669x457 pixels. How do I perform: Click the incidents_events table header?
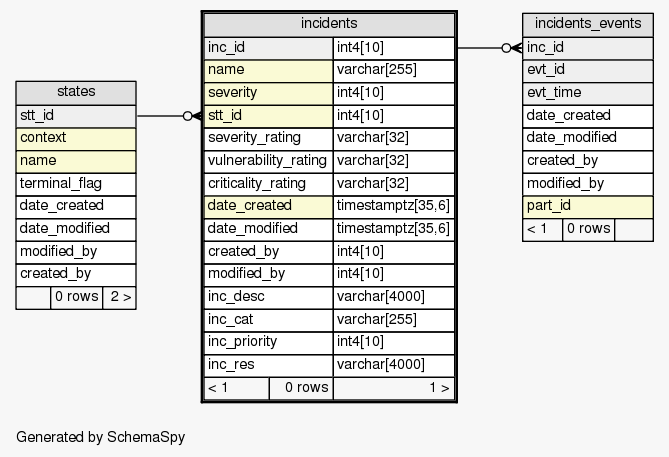(588, 23)
